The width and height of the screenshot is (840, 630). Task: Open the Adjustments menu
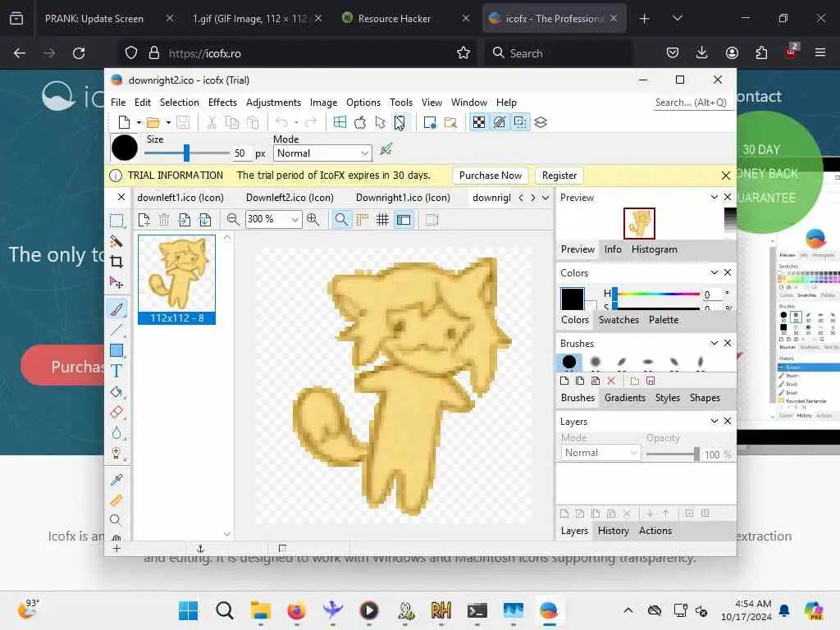pos(273,103)
